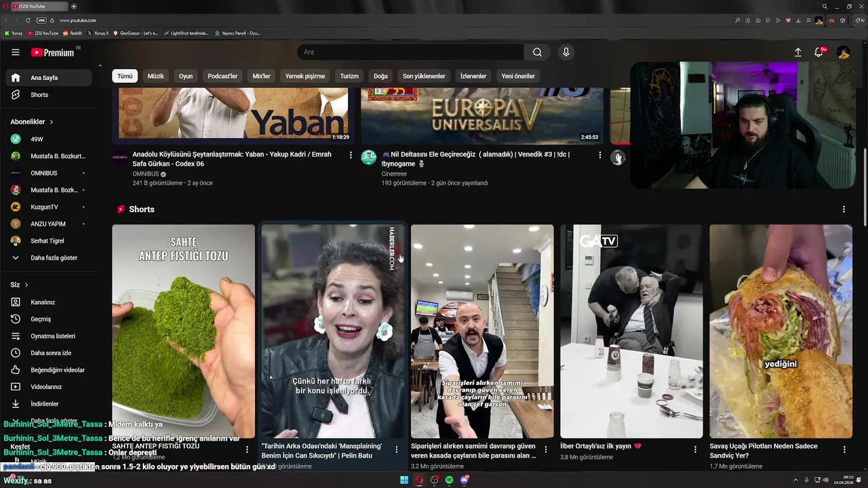The height and width of the screenshot is (488, 868).
Task: Open the 49W subscription channel
Action: coord(49,139)
